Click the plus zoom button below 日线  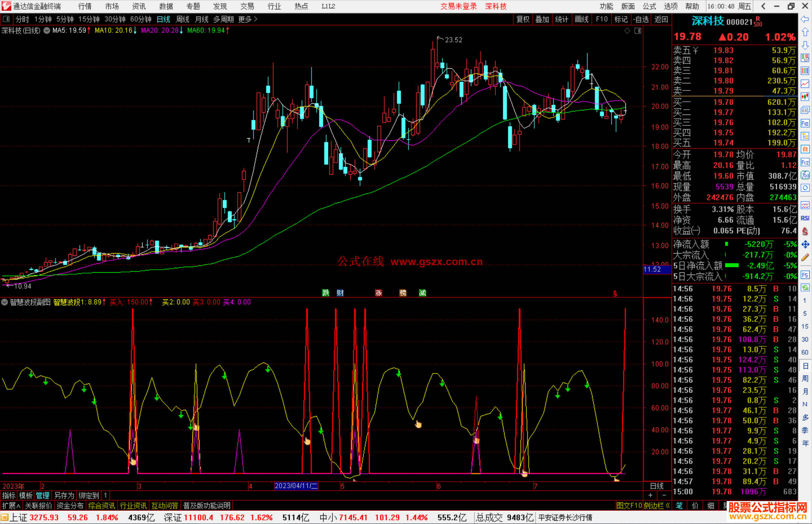650,495
